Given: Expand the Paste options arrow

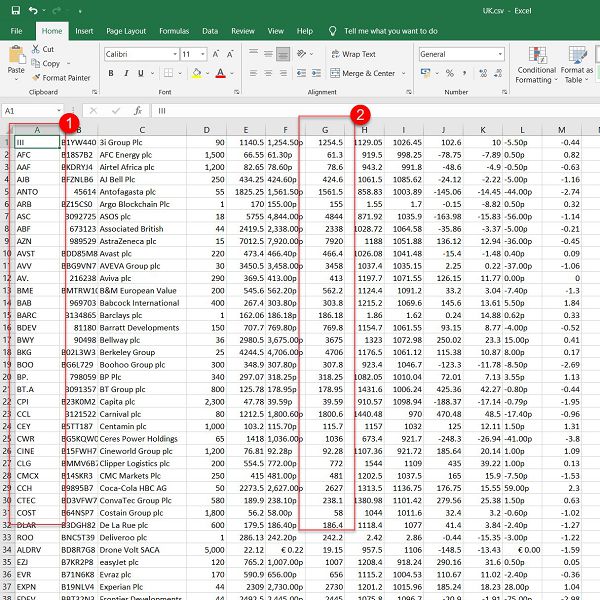Looking at the screenshot, I should [x=16, y=79].
